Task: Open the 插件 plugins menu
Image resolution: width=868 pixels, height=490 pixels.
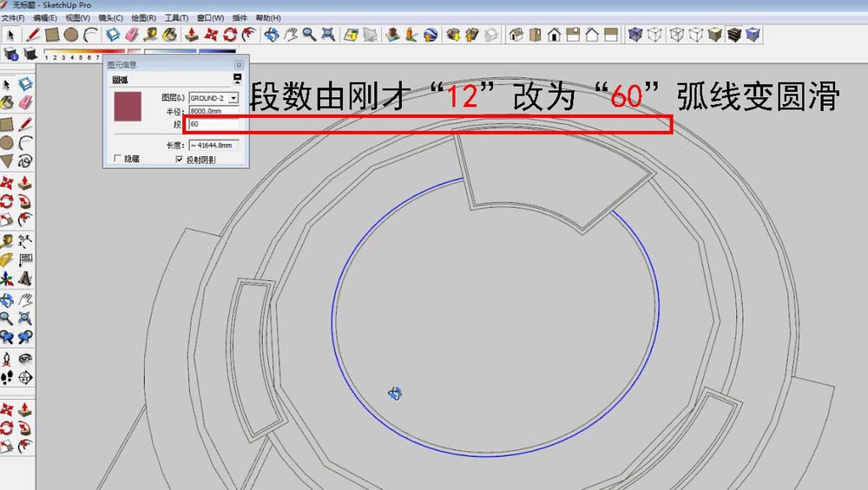Action: click(x=240, y=17)
